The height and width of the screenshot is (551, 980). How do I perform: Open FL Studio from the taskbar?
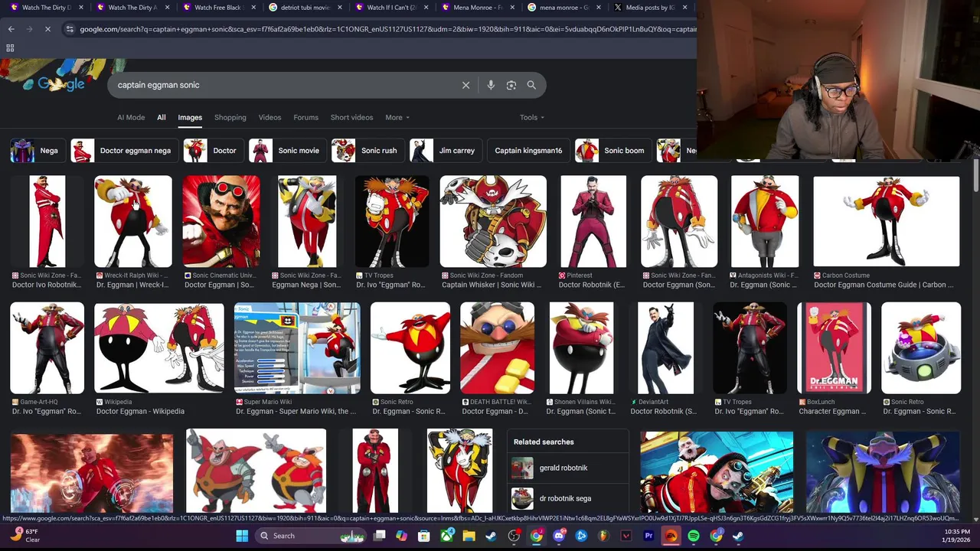click(603, 536)
